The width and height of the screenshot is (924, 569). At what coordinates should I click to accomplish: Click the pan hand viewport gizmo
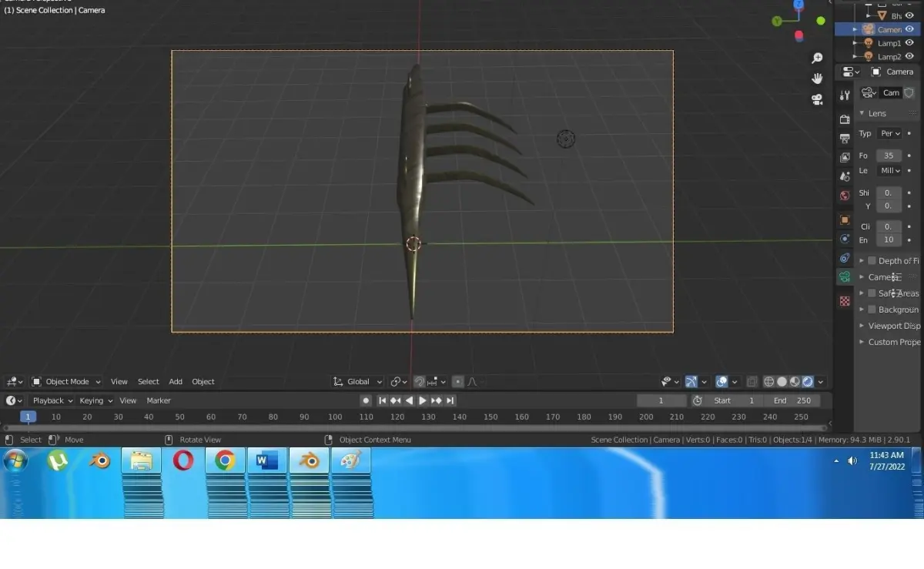[x=817, y=78]
